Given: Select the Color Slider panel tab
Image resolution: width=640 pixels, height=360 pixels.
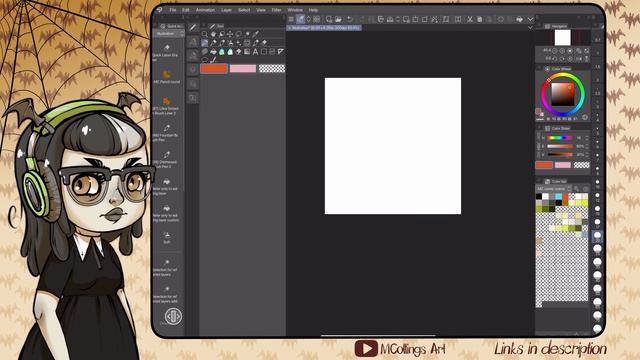Looking at the screenshot, I should pos(558,128).
